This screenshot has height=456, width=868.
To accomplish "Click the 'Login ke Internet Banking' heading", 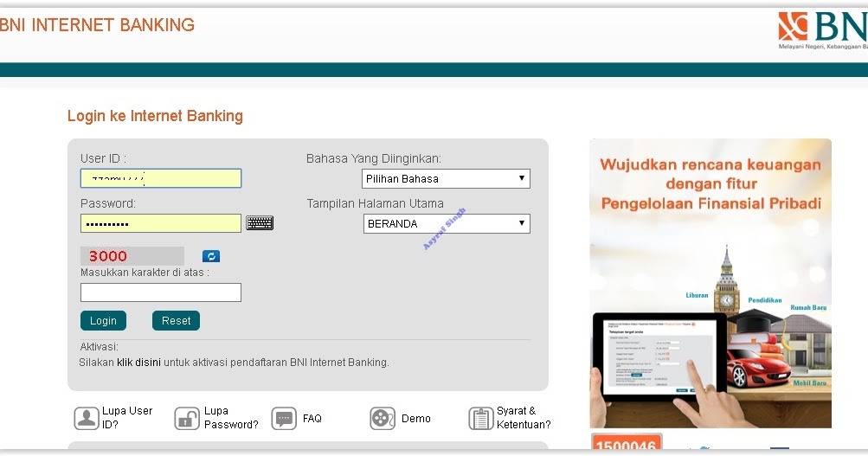I will (x=155, y=116).
